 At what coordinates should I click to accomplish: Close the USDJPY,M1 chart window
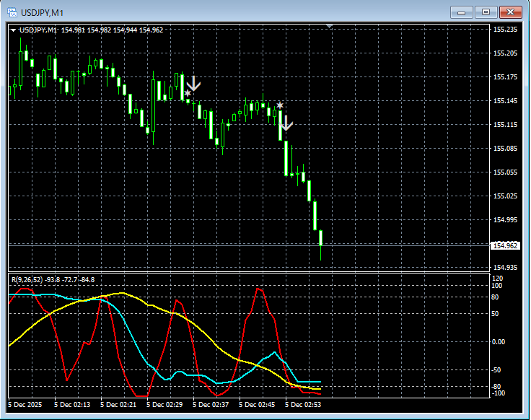tap(510, 12)
